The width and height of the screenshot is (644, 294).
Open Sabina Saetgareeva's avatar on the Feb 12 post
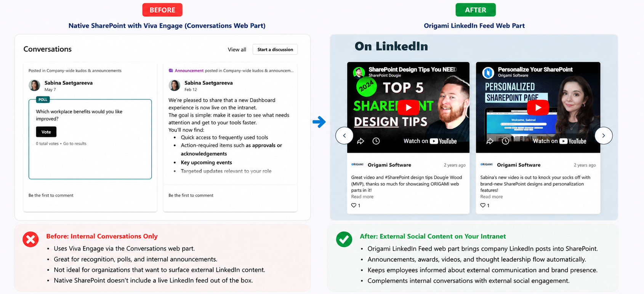(x=175, y=85)
